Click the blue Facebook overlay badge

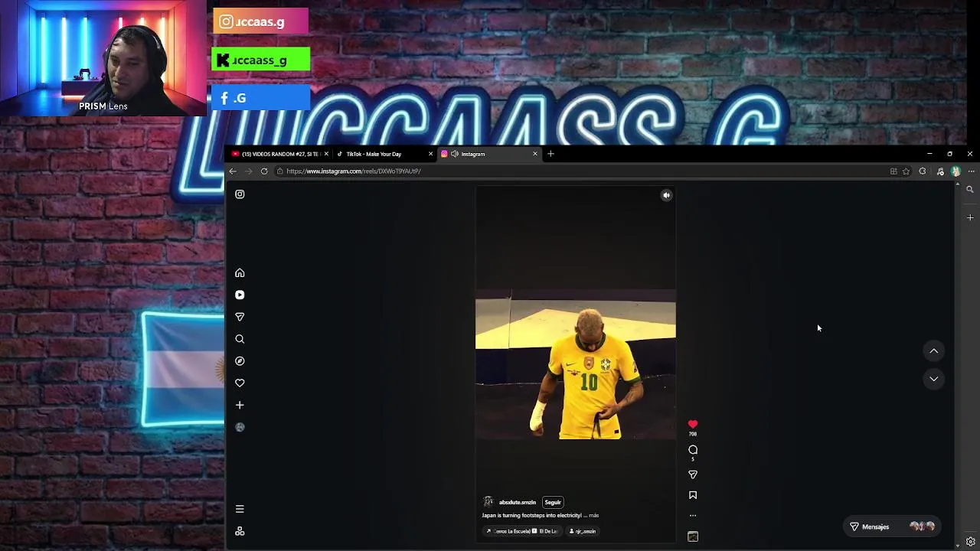261,98
